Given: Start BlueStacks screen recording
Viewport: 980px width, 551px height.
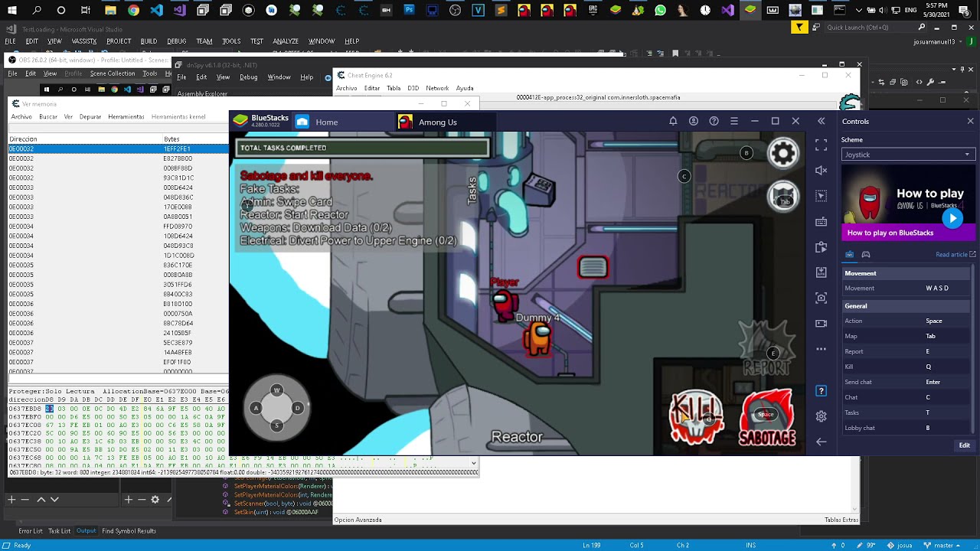Looking at the screenshot, I should point(822,324).
